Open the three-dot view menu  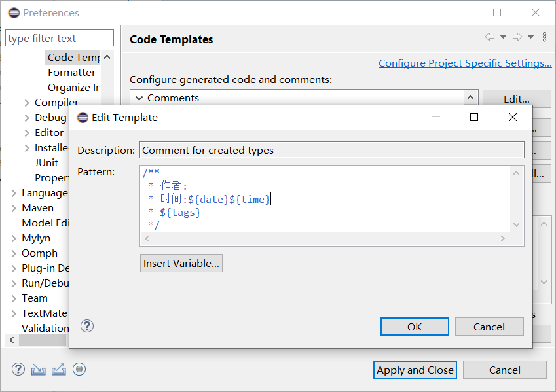pos(544,37)
